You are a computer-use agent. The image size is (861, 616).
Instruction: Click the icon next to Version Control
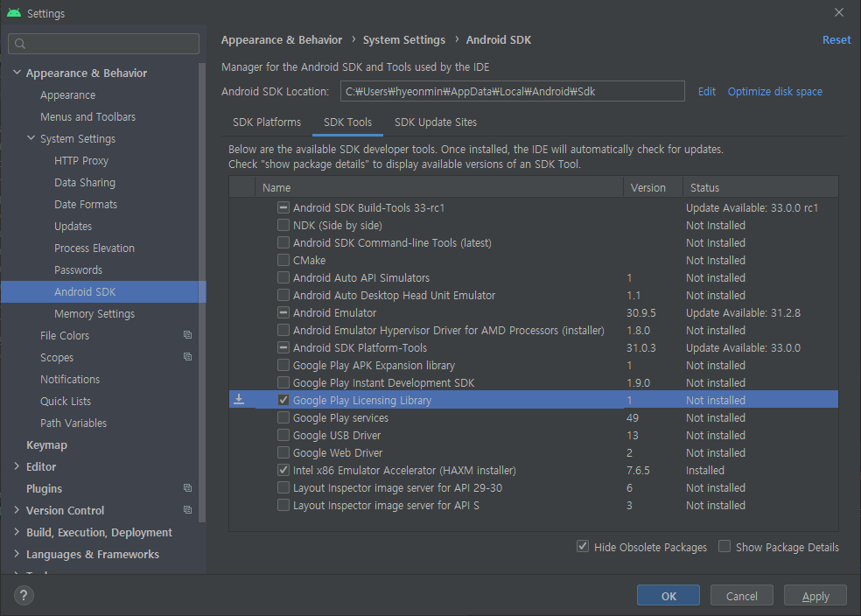tap(187, 510)
